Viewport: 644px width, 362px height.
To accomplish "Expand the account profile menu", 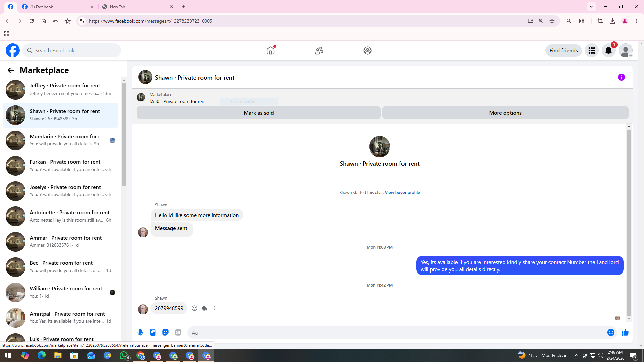I will pos(626,50).
